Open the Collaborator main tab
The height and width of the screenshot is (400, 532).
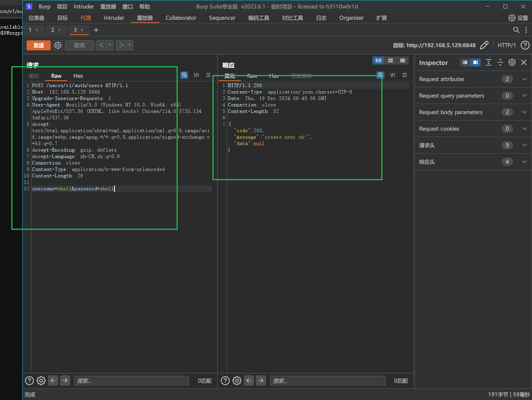tap(181, 18)
